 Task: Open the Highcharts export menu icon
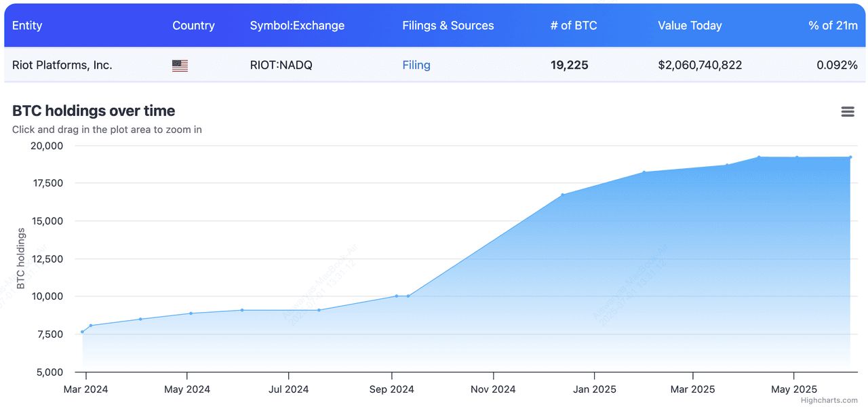847,111
